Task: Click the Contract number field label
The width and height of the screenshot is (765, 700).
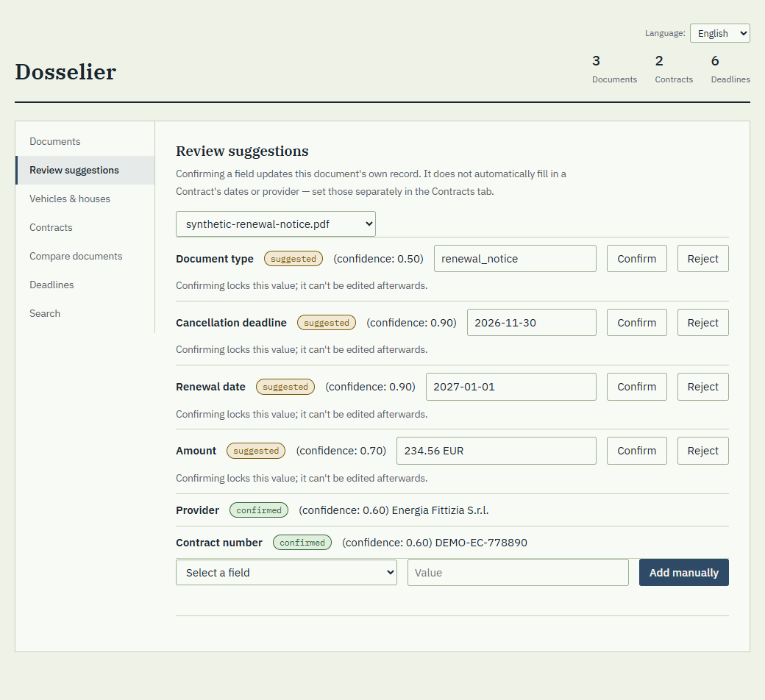Action: 219,543
